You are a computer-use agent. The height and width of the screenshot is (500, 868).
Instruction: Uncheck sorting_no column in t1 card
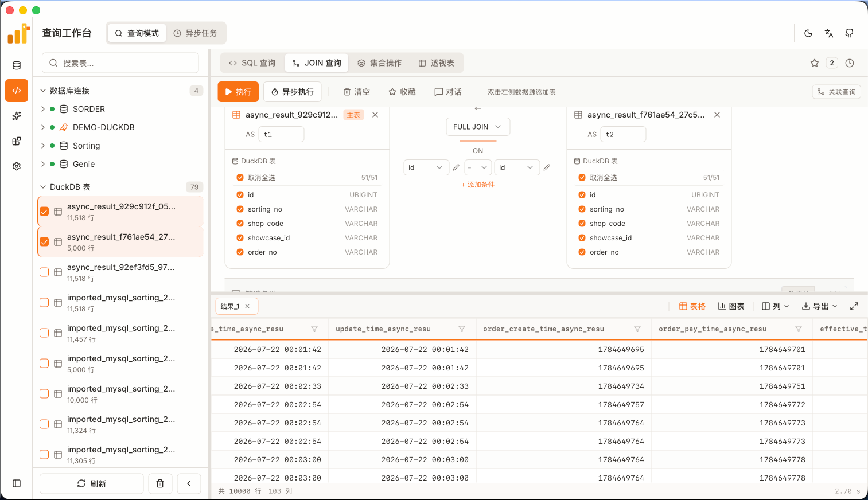[240, 209]
